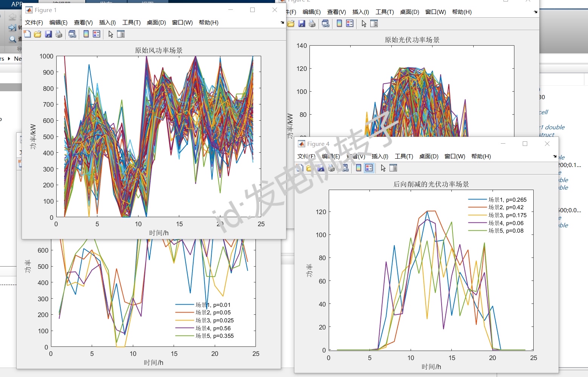Insert colorbar icon in Figure 1 toolbar

(x=86, y=34)
